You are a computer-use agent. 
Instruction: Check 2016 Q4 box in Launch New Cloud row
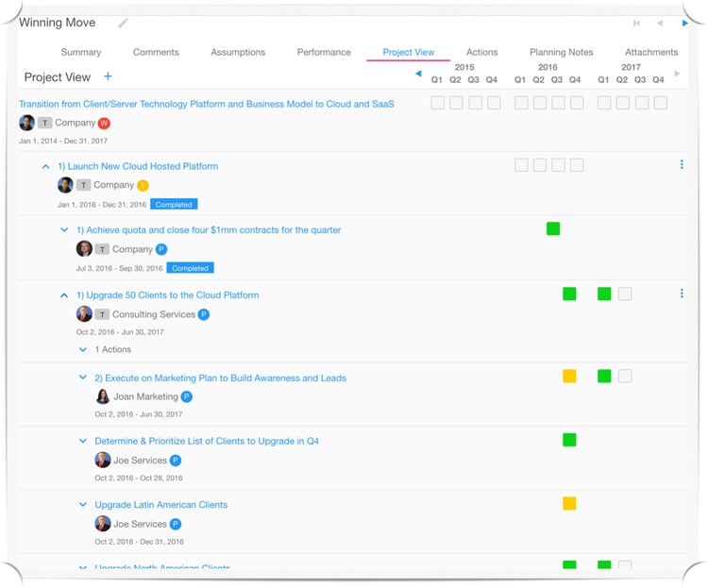pyautogui.click(x=577, y=165)
